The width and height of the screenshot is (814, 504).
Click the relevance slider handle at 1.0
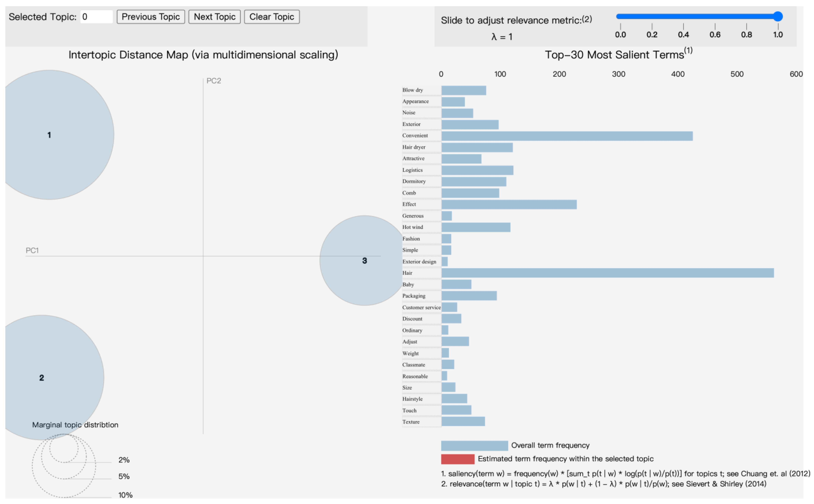tap(777, 16)
